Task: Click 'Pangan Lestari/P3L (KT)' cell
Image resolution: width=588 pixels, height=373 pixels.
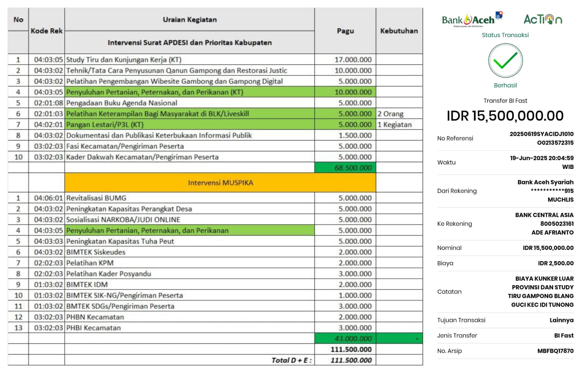Action: pos(189,124)
